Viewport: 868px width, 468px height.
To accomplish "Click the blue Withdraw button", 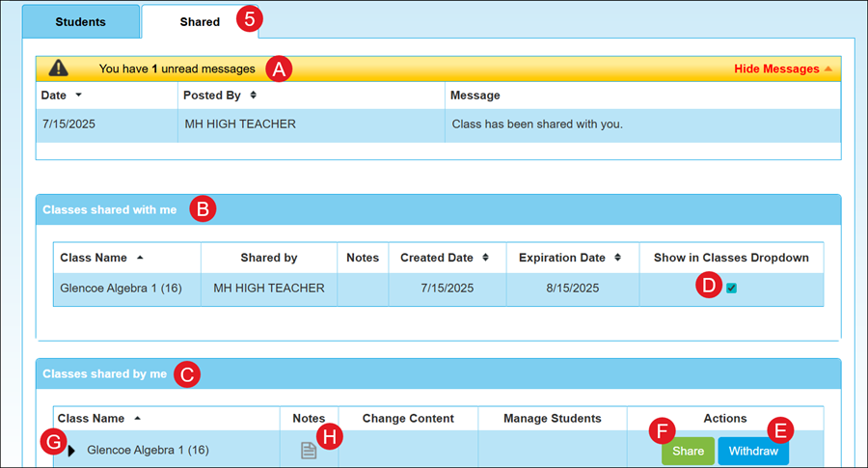I will tap(752, 451).
